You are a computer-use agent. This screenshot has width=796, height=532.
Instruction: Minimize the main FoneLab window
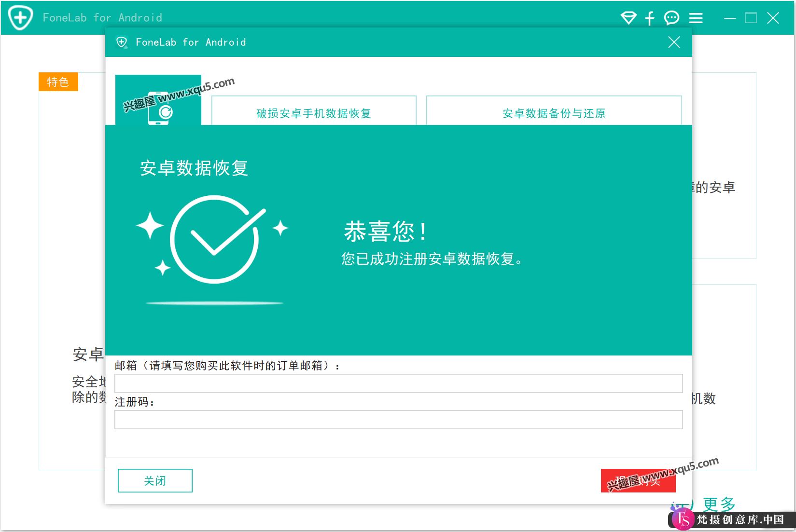[730, 18]
